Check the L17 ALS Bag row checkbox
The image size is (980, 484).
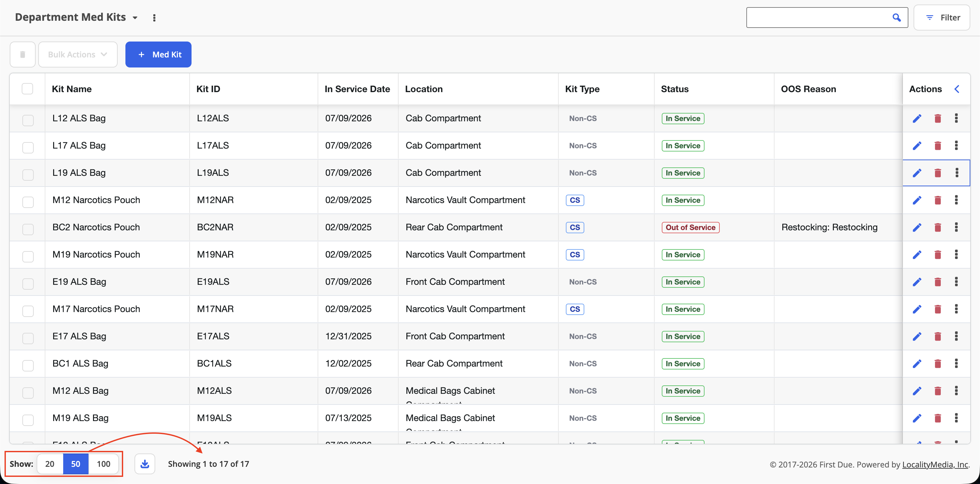(28, 147)
